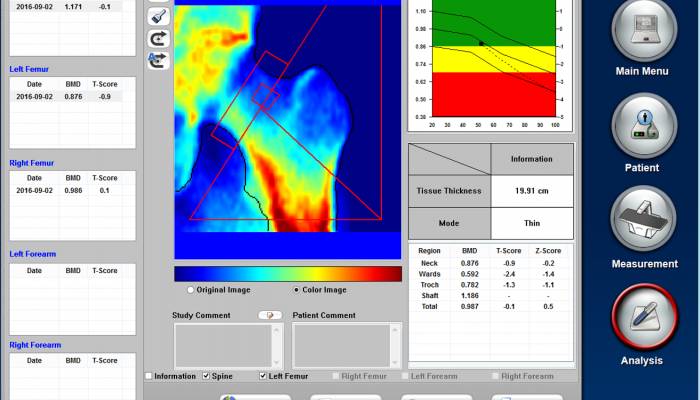
Task: Click the auto redo arrow icon
Action: tap(158, 60)
